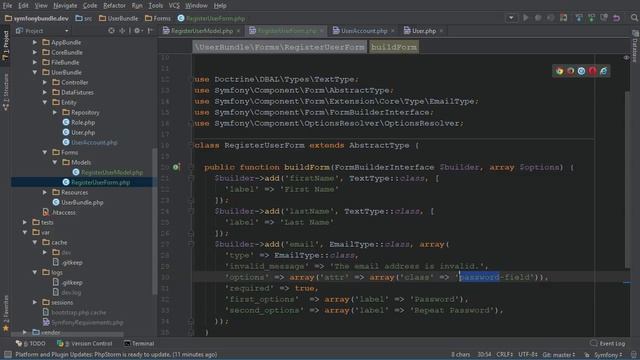Expand the Controller folder
The height and width of the screenshot is (360, 640).
pos(45,82)
